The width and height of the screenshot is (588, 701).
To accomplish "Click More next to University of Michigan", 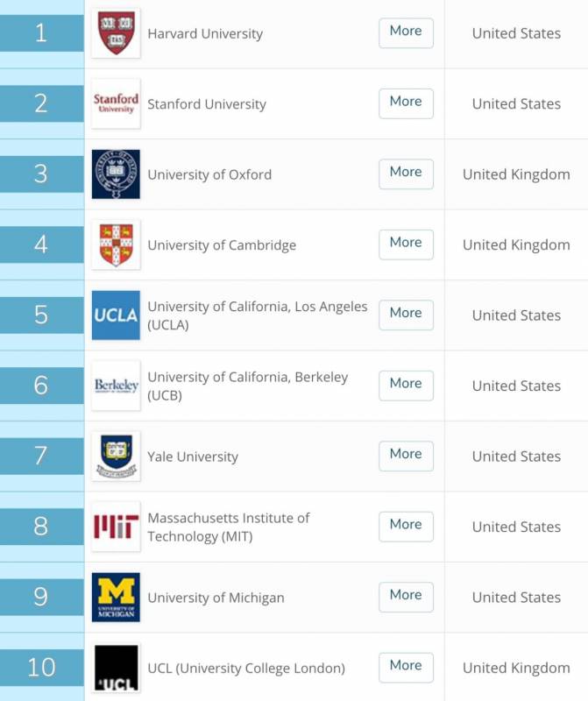I will tap(406, 596).
